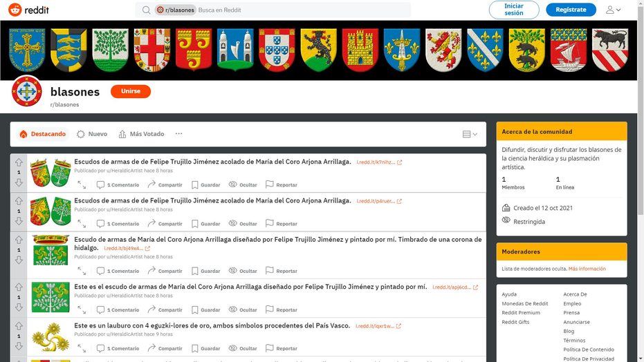Share the first Felipe Trujillo post

pos(165,185)
